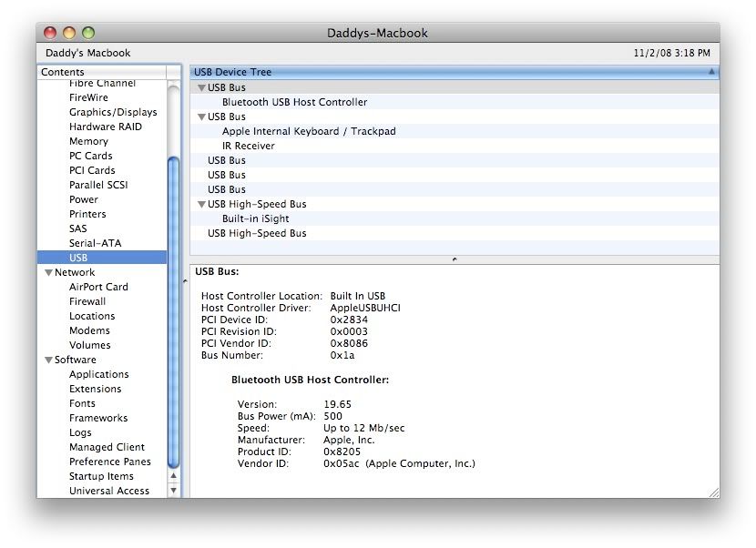Viewport: 756px width, 548px height.
Task: Click the green zoom window button
Action: point(88,33)
